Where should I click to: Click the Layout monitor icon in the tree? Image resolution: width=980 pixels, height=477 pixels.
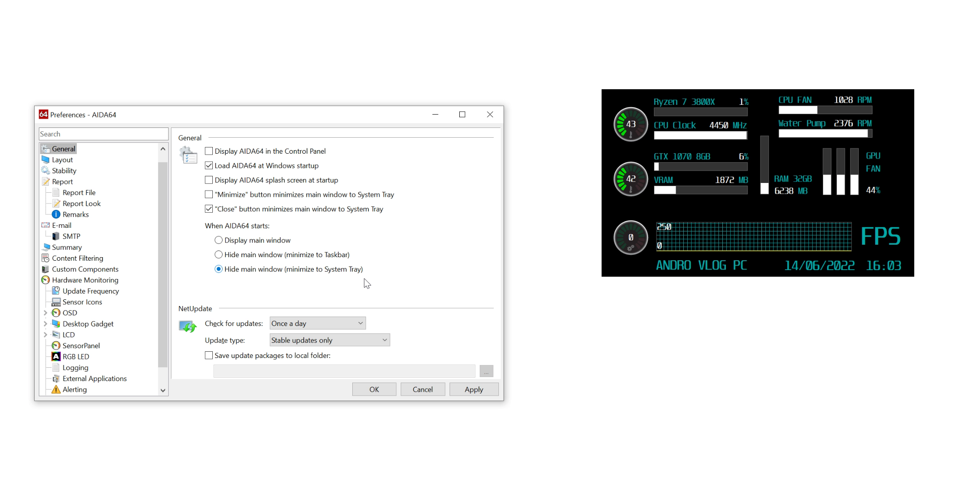[45, 159]
